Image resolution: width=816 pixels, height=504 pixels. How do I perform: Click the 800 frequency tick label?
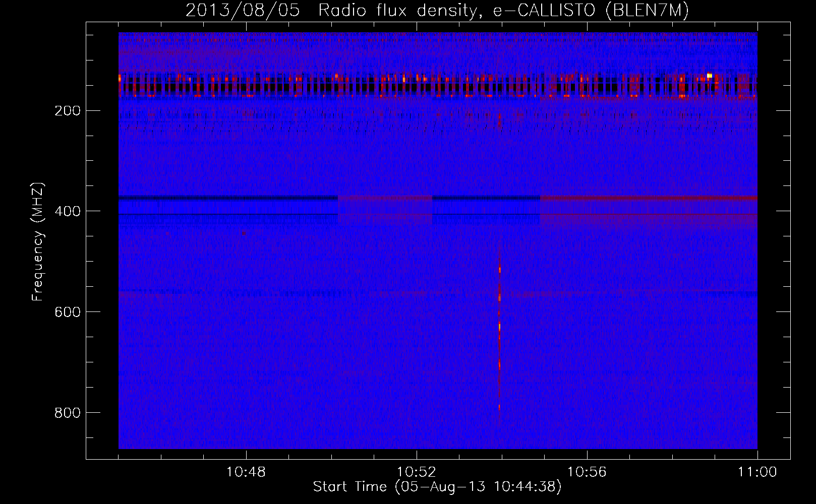[x=67, y=413]
